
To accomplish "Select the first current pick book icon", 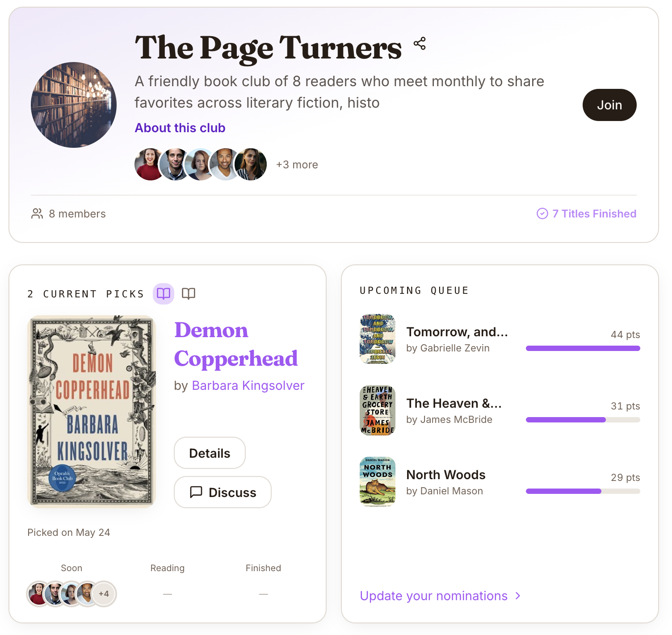I will coord(164,293).
